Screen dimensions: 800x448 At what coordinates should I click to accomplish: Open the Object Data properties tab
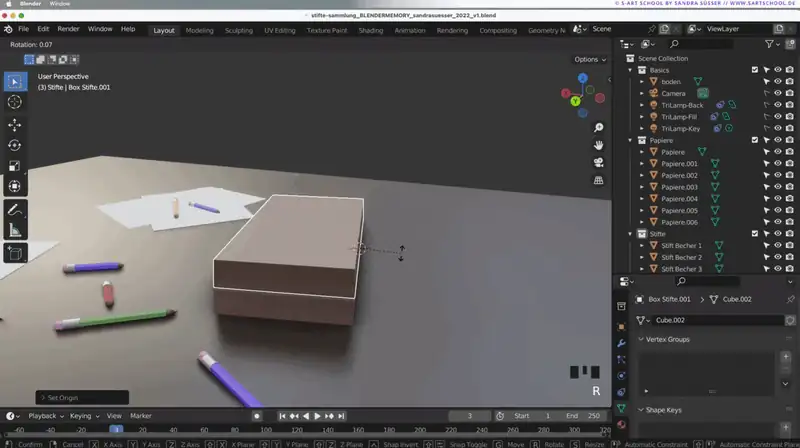coord(621,408)
